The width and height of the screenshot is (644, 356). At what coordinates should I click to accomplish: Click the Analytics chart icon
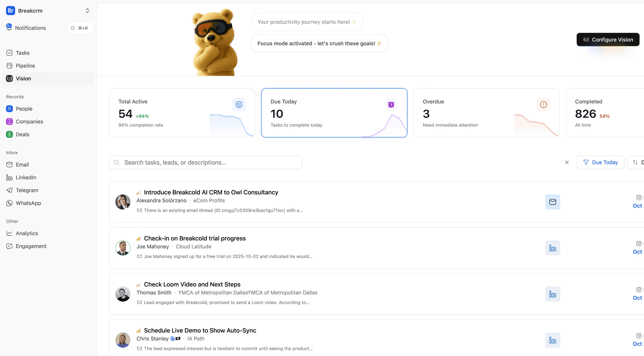(9, 233)
